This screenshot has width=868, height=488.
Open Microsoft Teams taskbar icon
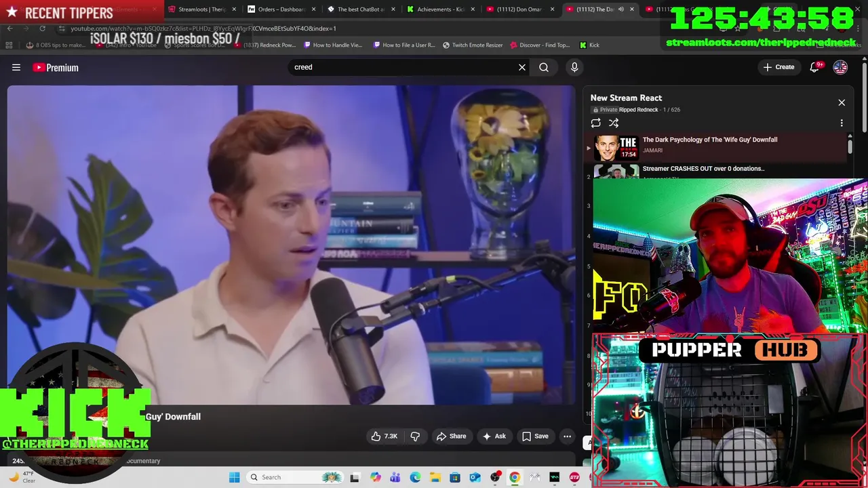(395, 477)
